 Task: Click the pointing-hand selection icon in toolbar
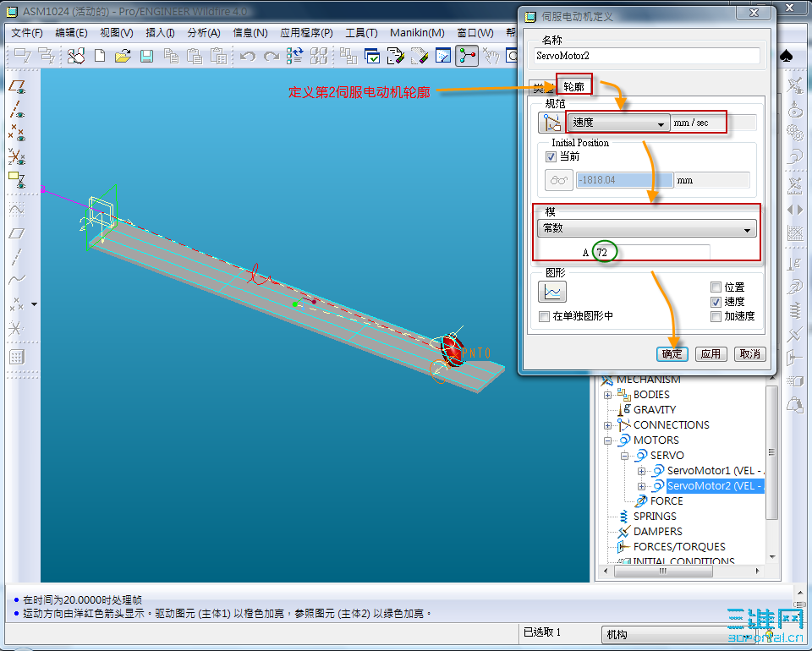(x=491, y=55)
